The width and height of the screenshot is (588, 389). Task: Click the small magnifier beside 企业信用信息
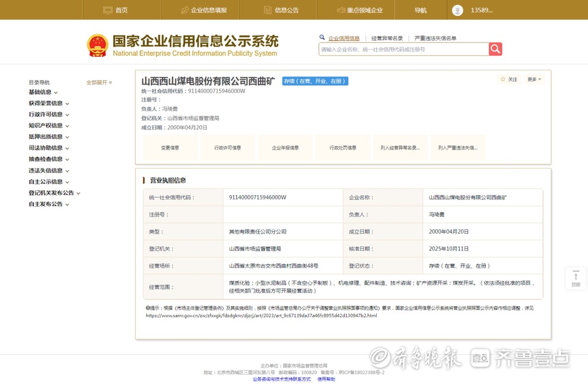click(322, 37)
